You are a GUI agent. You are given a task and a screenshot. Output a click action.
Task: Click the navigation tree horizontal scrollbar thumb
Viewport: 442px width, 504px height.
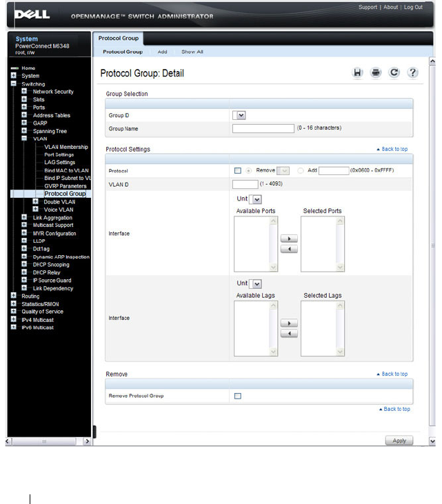pos(44,441)
